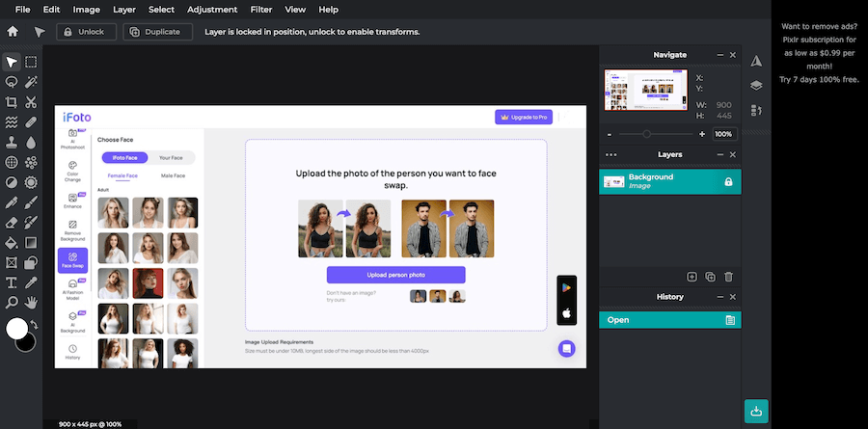Open the Filter menu
The width and height of the screenshot is (868, 429).
pyautogui.click(x=261, y=10)
